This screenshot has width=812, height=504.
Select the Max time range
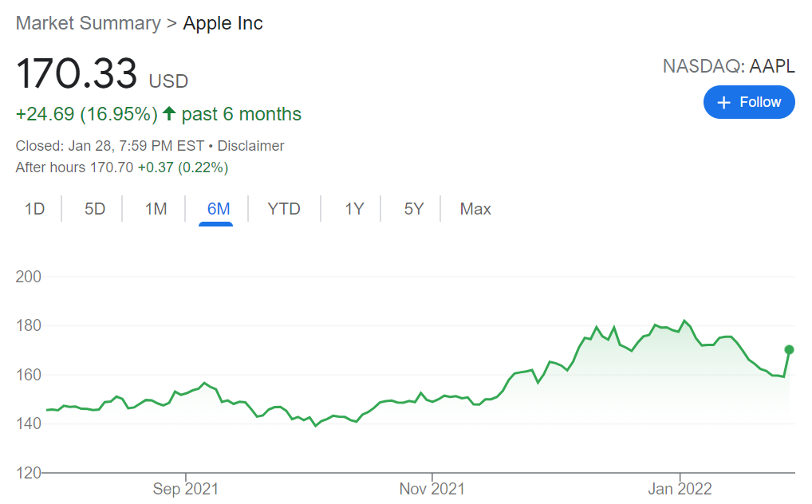[475, 209]
